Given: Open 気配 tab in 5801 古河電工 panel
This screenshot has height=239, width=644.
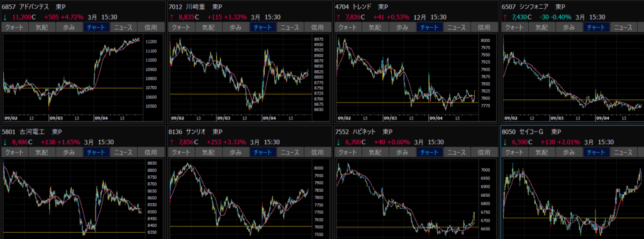Looking at the screenshot, I should (x=42, y=152).
